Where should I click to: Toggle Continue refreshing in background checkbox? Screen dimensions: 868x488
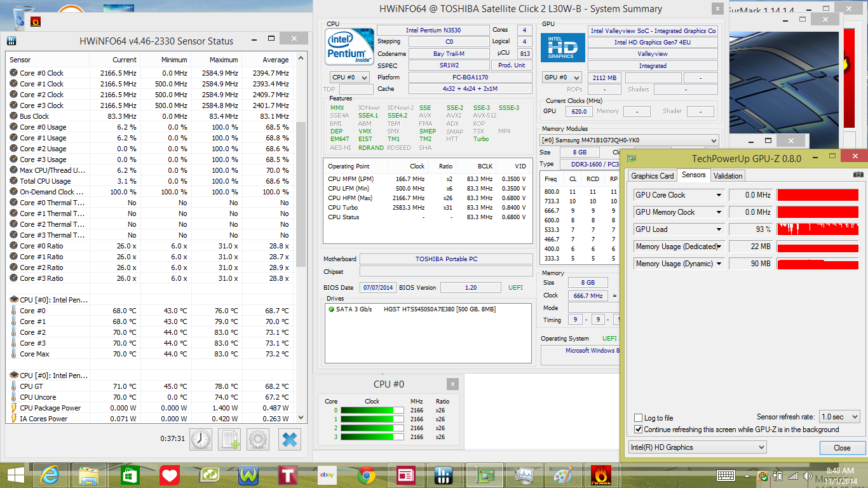(x=639, y=430)
